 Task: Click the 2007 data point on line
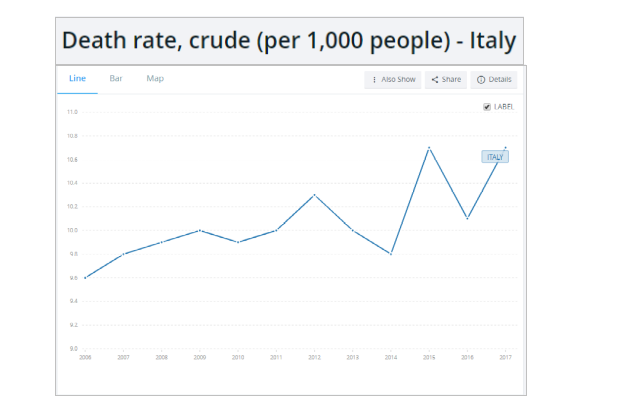point(124,254)
